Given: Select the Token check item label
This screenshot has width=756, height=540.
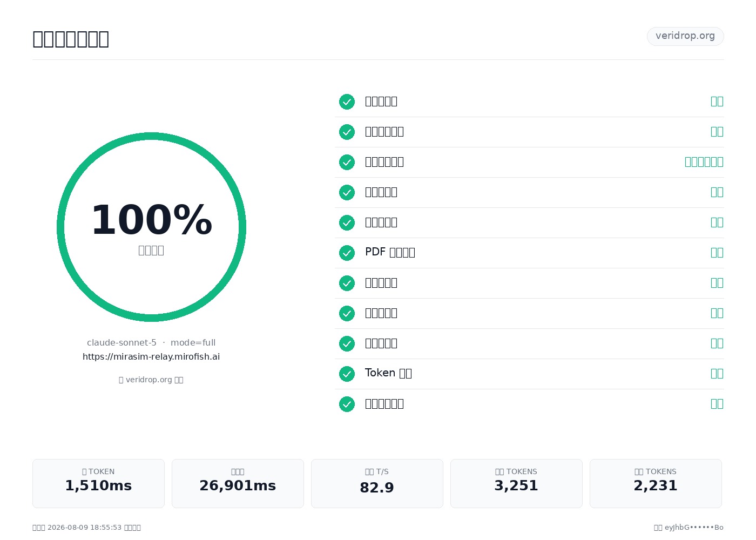Looking at the screenshot, I should coord(388,373).
